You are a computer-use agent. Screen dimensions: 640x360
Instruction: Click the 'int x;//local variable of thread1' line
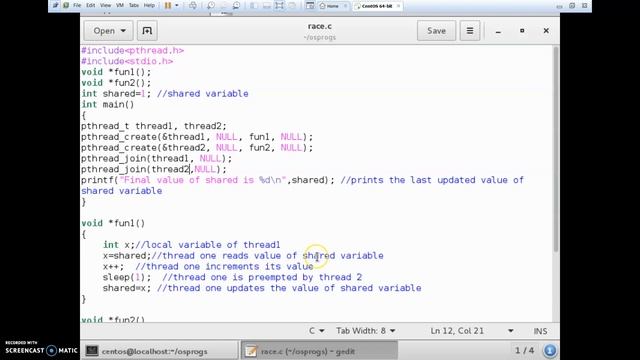191,245
